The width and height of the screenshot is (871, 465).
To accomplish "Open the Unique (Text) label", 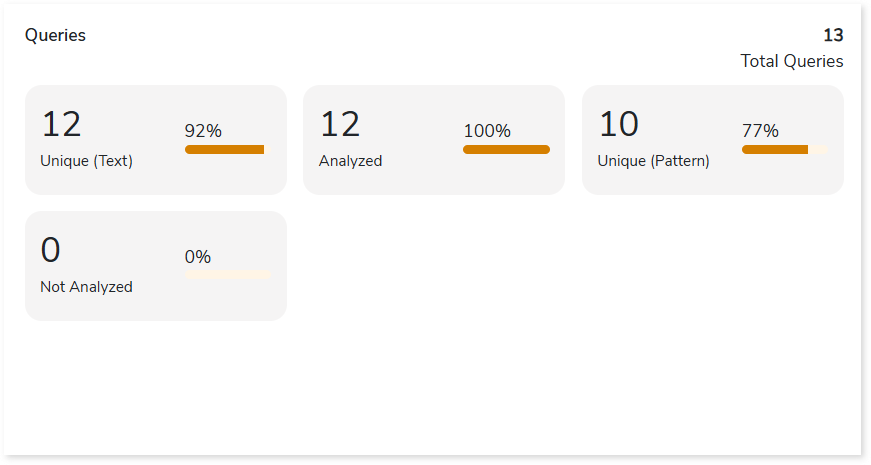I will pyautogui.click(x=86, y=161).
